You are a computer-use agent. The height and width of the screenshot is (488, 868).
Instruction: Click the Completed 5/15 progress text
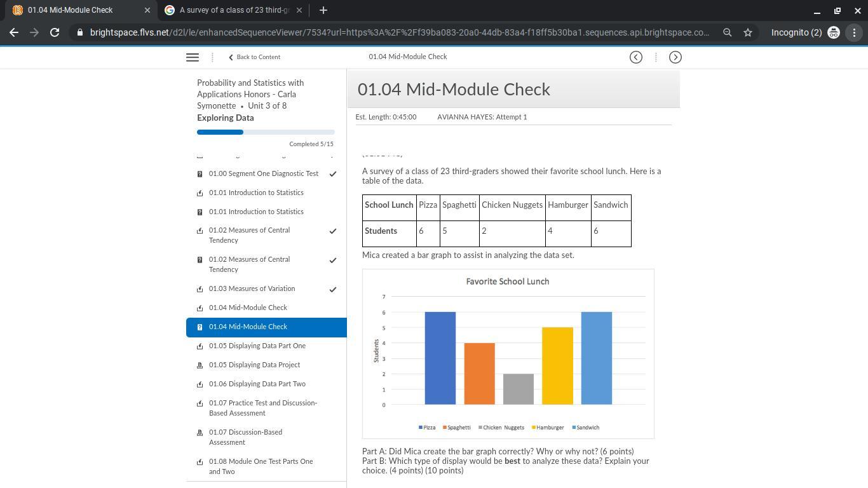coord(311,144)
